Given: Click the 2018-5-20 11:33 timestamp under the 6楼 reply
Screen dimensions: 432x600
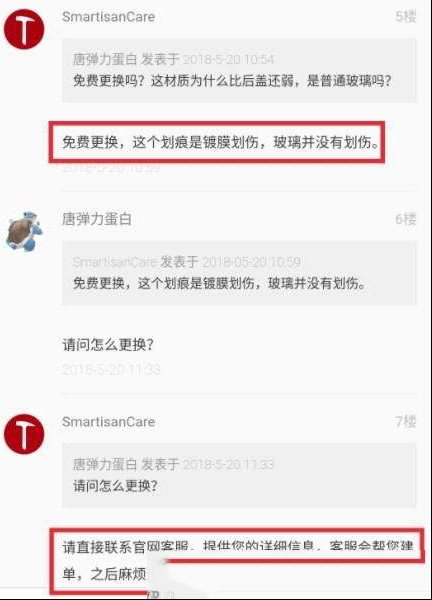Looking at the screenshot, I should click(111, 369).
